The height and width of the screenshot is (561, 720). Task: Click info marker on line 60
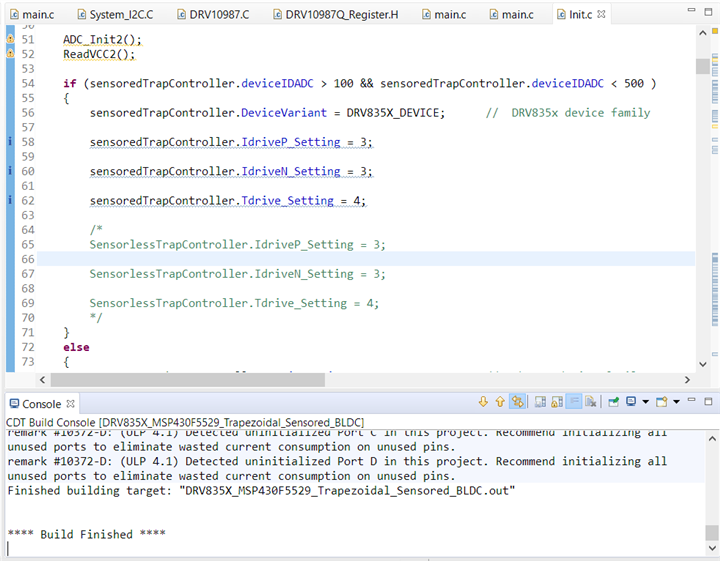(10, 171)
